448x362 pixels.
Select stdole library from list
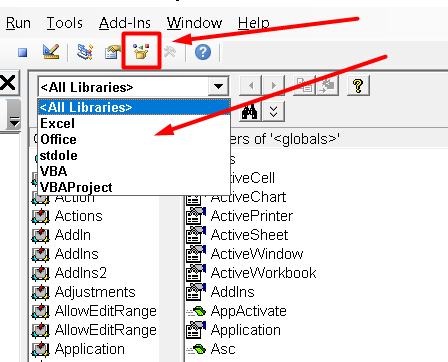(x=134, y=155)
